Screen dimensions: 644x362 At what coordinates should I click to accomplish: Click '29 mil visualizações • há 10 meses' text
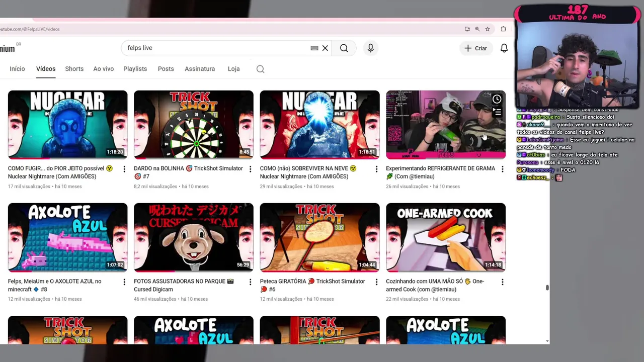[297, 187]
